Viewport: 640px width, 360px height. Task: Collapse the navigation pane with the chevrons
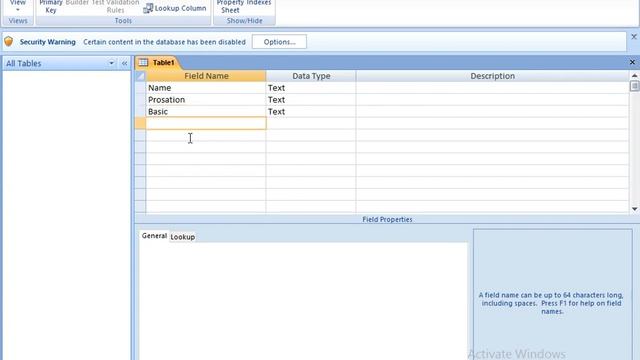pos(124,63)
